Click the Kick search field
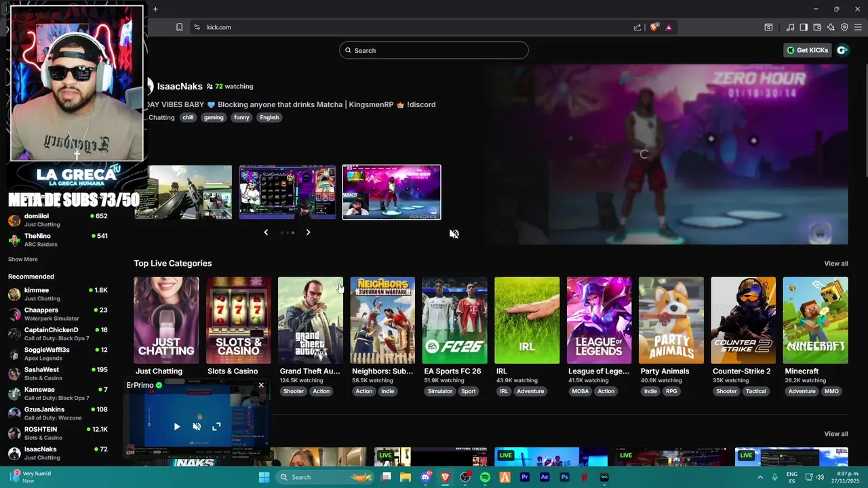Screen dimensions: 868x488 [434, 50]
